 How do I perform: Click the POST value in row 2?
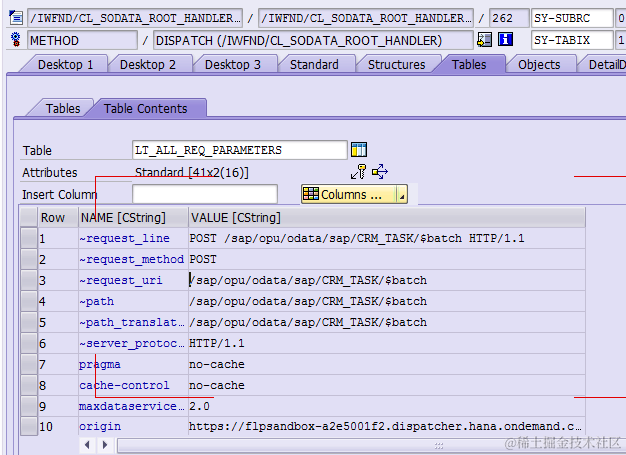point(386,259)
